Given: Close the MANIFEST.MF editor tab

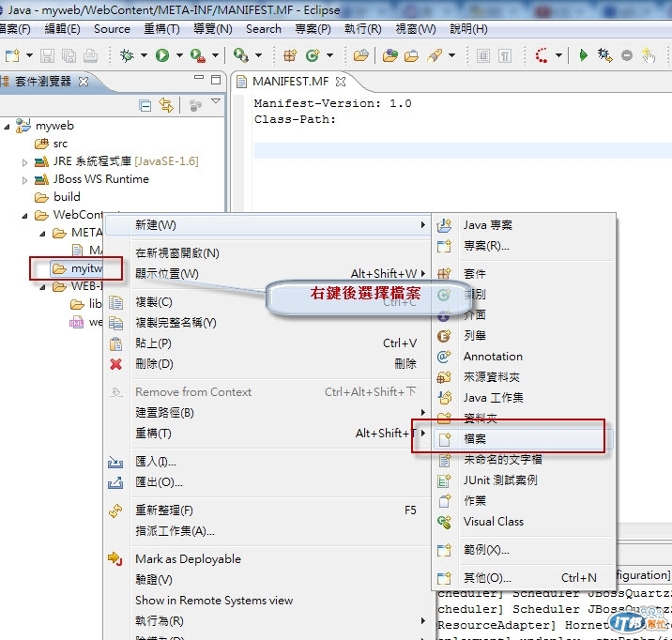Looking at the screenshot, I should [341, 82].
